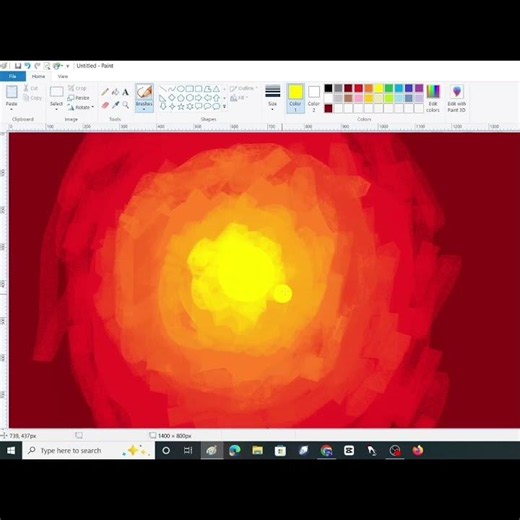The height and width of the screenshot is (520, 520).
Task: Click the Undo arrow in title bar
Action: pos(28,66)
